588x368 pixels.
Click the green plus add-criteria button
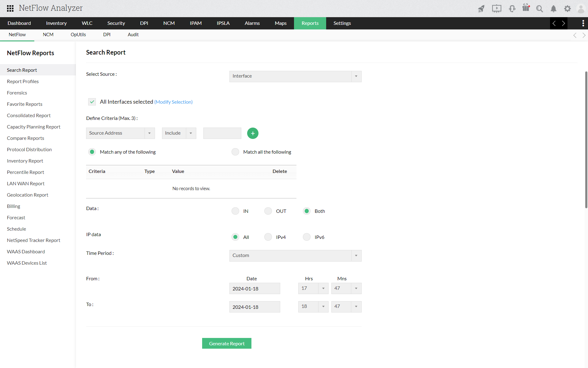253,133
